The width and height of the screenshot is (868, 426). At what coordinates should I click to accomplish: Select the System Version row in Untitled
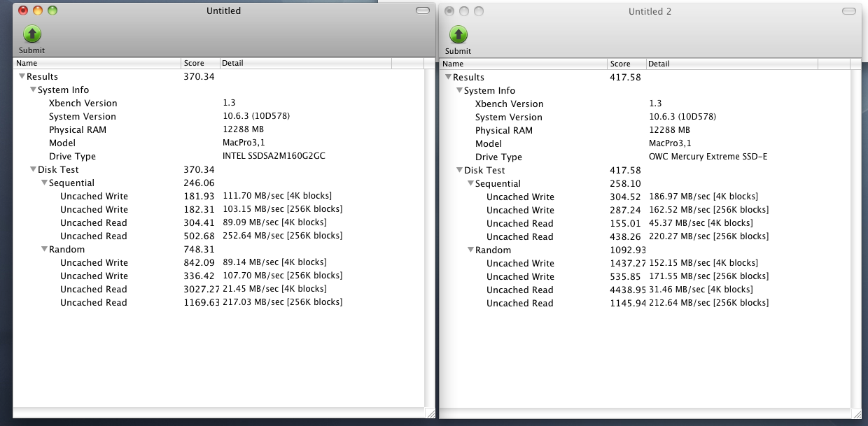(218, 116)
